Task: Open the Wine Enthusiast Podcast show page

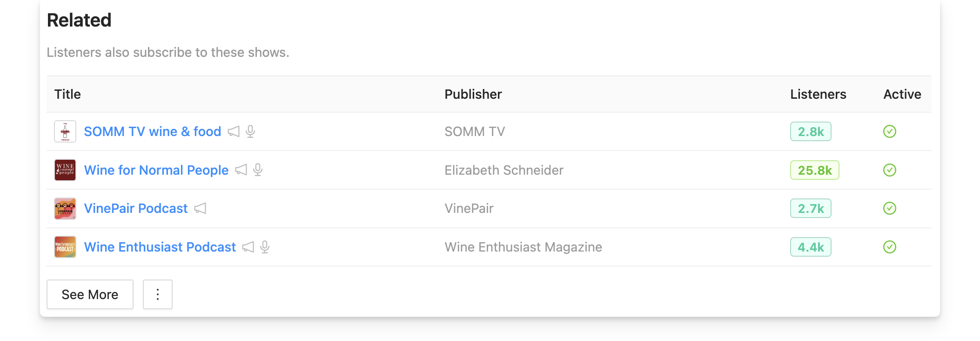Action: 160,247
